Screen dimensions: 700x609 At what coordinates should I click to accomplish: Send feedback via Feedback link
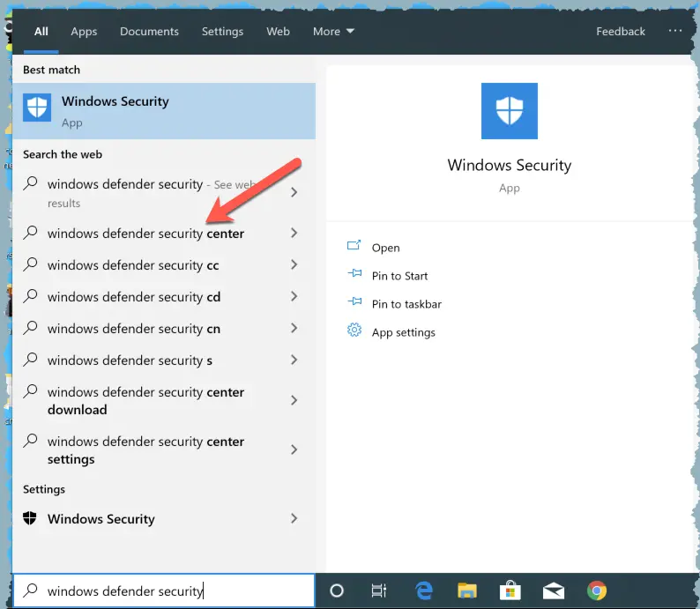621,31
